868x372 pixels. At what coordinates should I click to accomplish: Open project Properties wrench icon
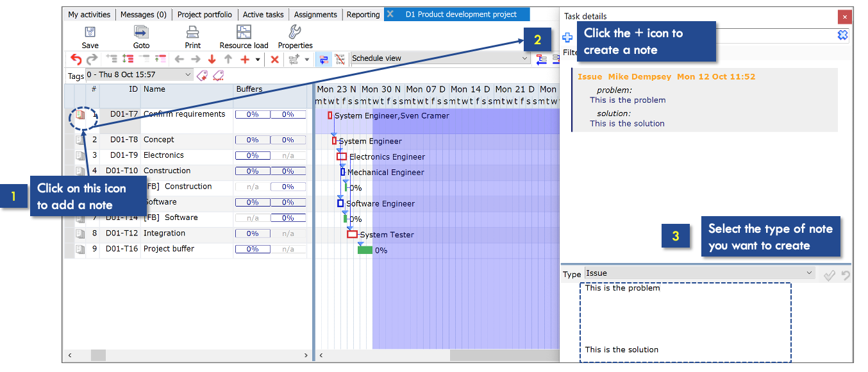tap(295, 32)
